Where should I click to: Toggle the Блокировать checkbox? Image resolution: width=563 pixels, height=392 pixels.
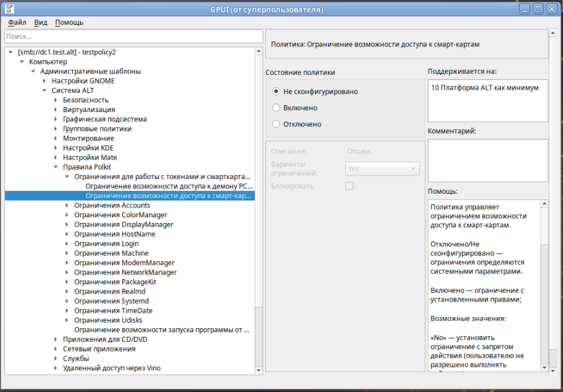pyautogui.click(x=349, y=186)
